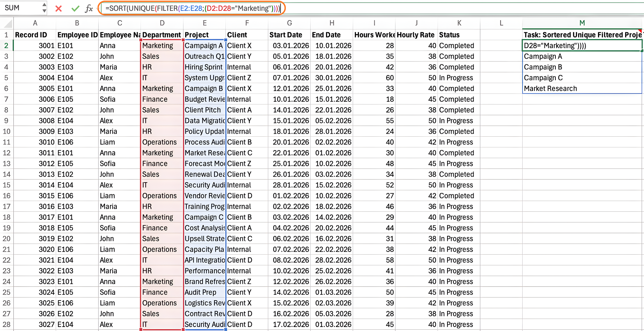The width and height of the screenshot is (644, 331).
Task: Click the Department header cell
Action: click(x=162, y=35)
